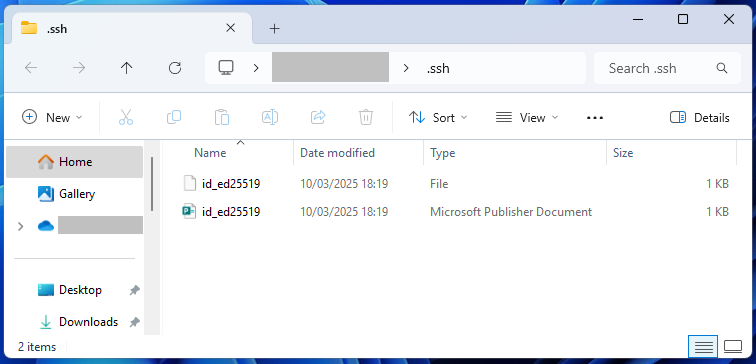756x364 pixels.
Task: Expand the OneDrive tree item
Action: coord(20,226)
